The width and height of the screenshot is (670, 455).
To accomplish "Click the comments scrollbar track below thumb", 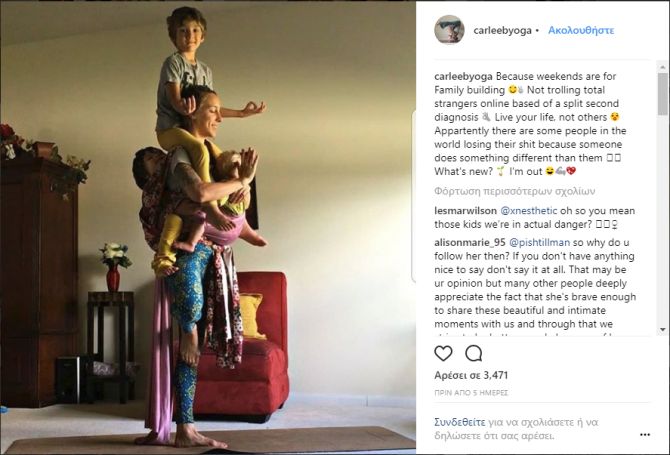I will pos(662,220).
